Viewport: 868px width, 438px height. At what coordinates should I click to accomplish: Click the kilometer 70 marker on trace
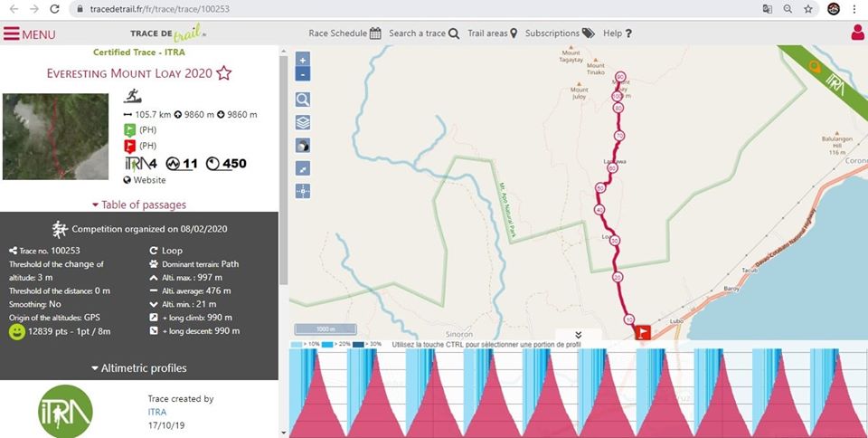tap(619, 136)
